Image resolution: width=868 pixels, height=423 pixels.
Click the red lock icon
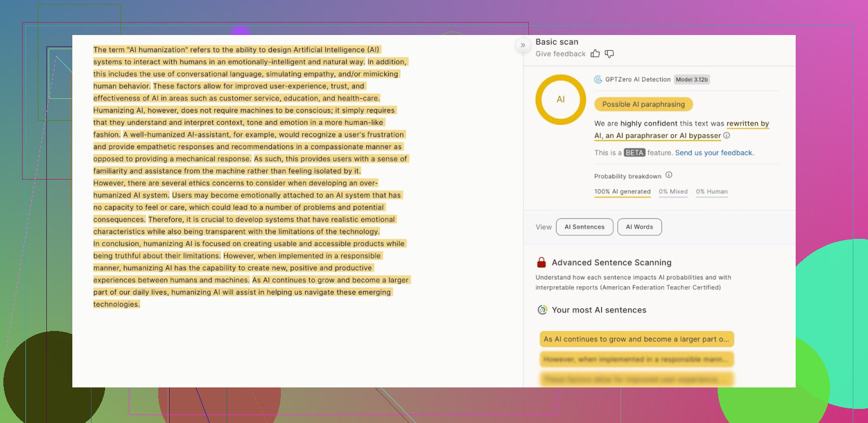click(x=541, y=263)
